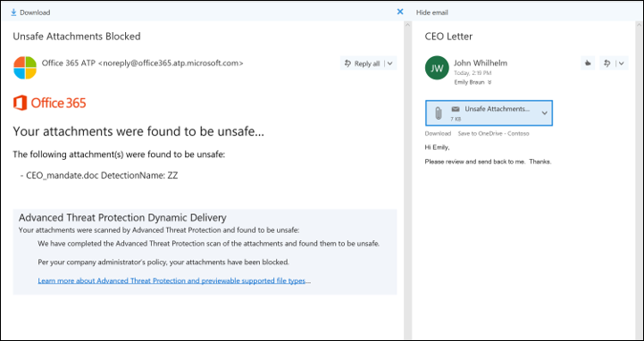Click the like thumbs-up icon
Screen dimensions: 644x341
(588, 63)
